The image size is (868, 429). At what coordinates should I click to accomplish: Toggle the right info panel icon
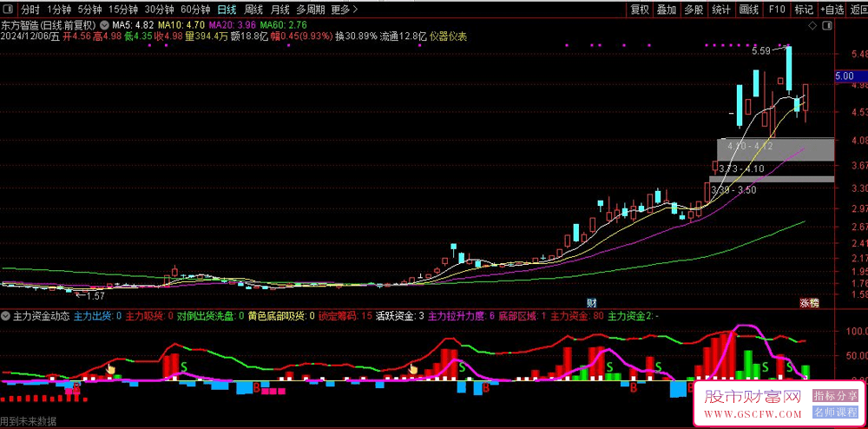827,25
